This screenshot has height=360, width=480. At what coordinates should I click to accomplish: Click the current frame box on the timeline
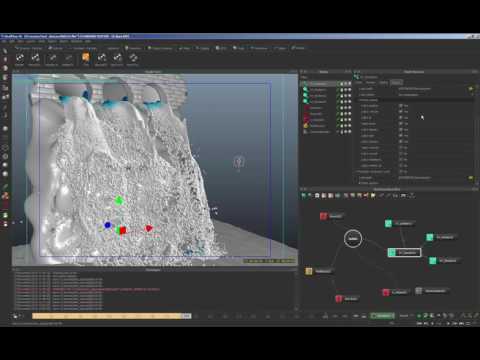[x=187, y=316]
